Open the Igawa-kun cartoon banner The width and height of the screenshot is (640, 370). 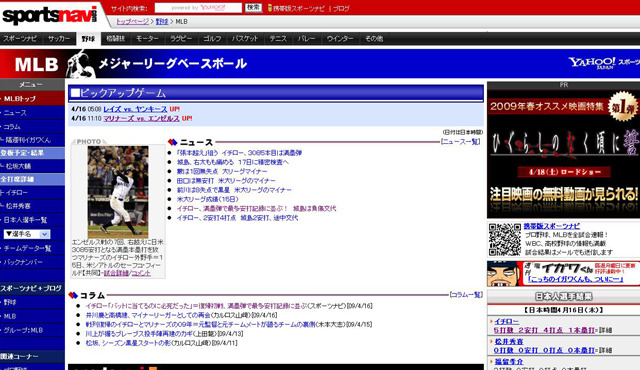(x=563, y=273)
